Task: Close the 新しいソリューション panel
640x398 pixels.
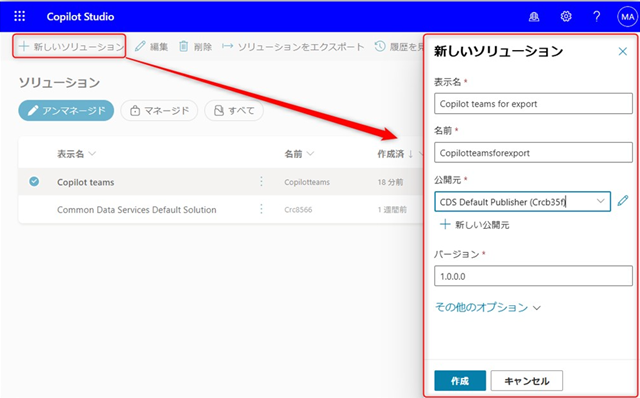Action: (622, 51)
